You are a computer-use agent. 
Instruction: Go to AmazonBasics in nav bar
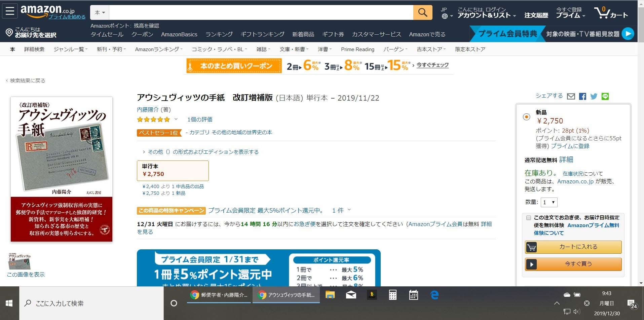(x=179, y=34)
